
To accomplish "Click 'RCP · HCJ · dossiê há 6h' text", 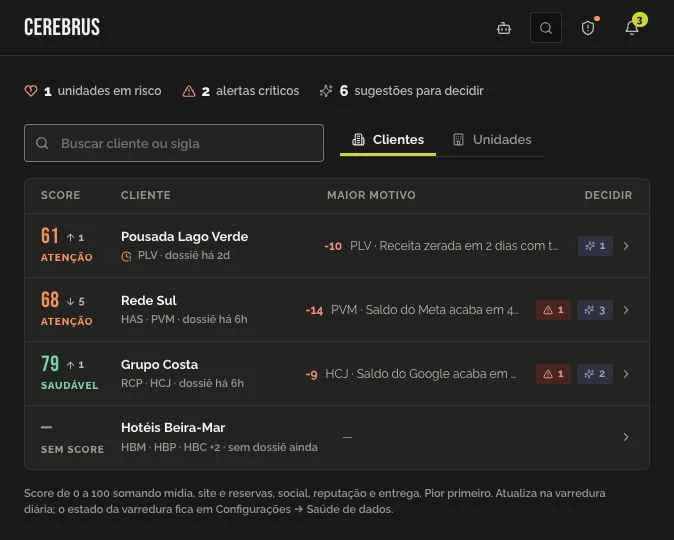I will click(x=182, y=384).
